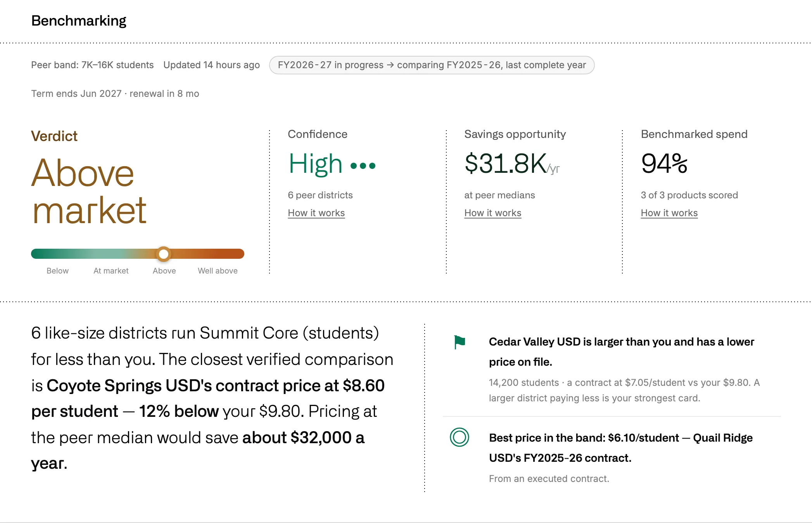Click 'Term ends Jun 2027 · renewal in 8 mo'
The width and height of the screenshot is (812, 523).
pos(115,94)
